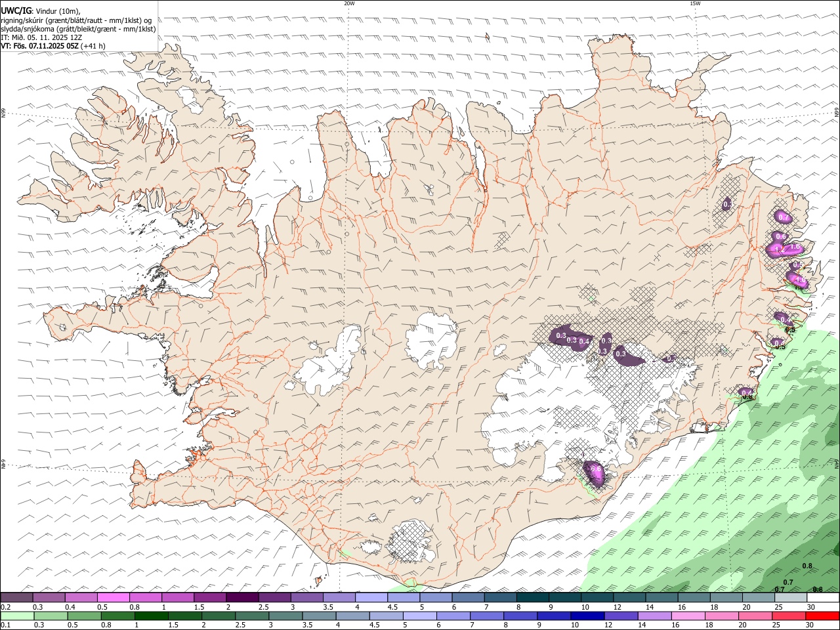Click the light pink 16 rain legend swatch
The width and height of the screenshot is (840, 630).
(687, 616)
